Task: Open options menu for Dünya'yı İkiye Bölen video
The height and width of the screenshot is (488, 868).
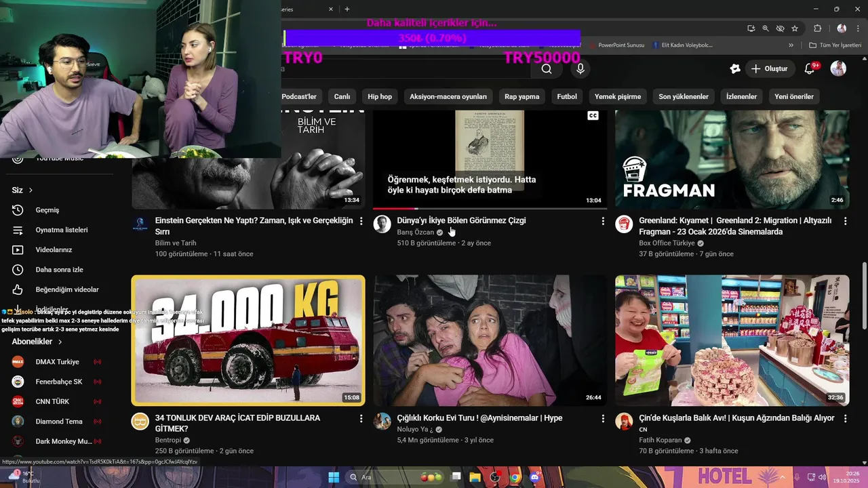Action: point(603,221)
